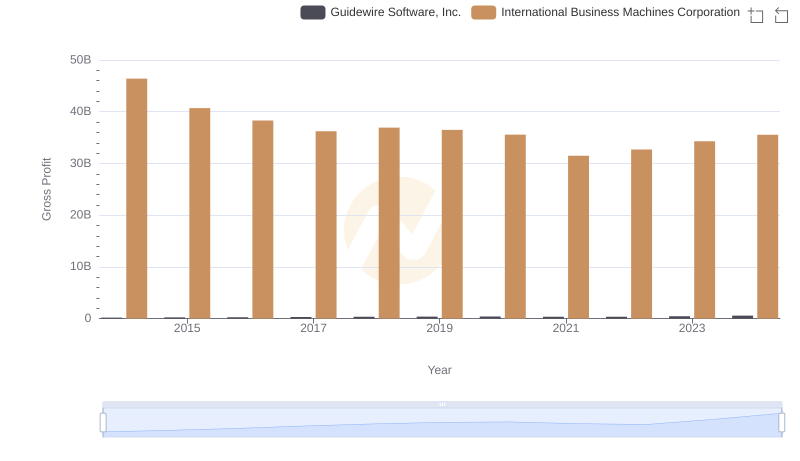Click the IBM bar for 2020

(x=515, y=226)
